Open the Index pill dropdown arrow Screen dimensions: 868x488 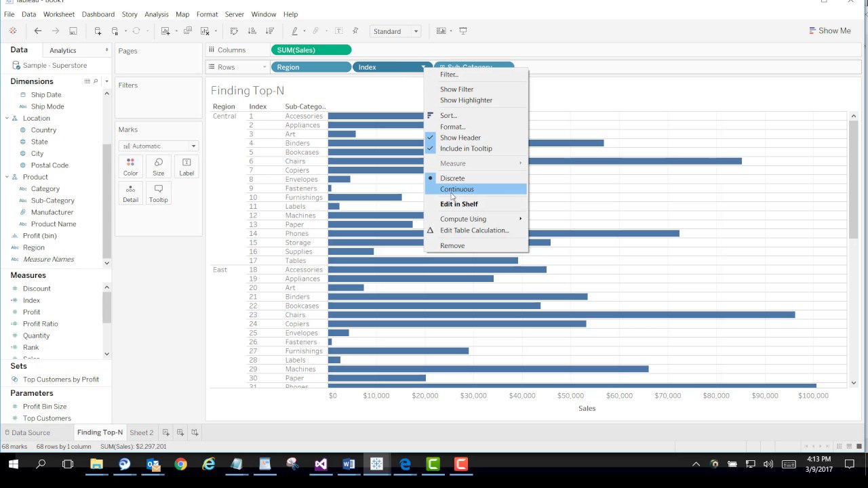click(x=423, y=67)
